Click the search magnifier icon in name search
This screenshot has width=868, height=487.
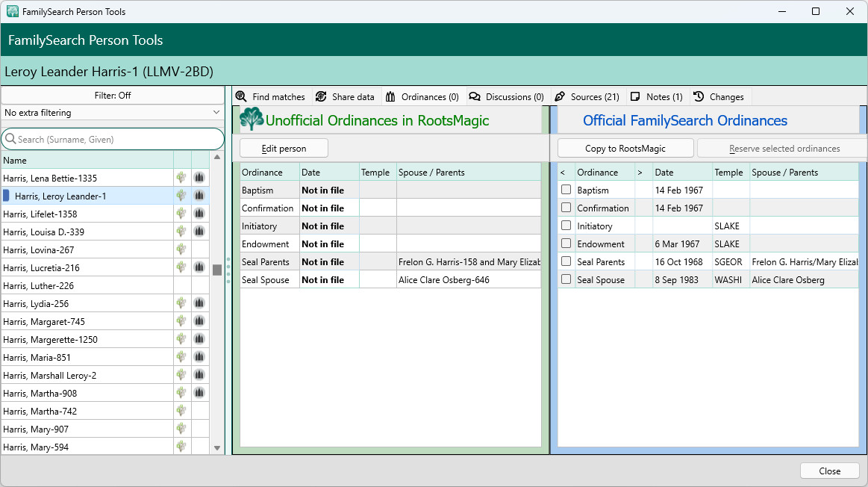coord(10,139)
